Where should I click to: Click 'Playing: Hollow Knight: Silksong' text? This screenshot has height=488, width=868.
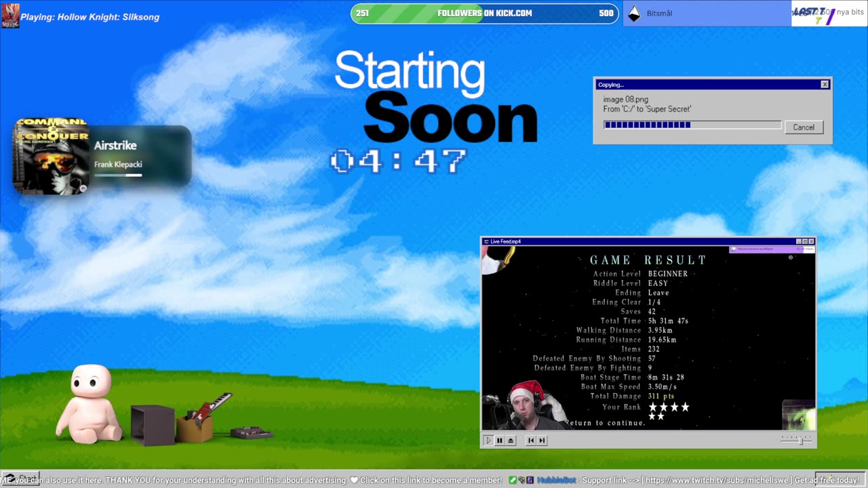[90, 17]
